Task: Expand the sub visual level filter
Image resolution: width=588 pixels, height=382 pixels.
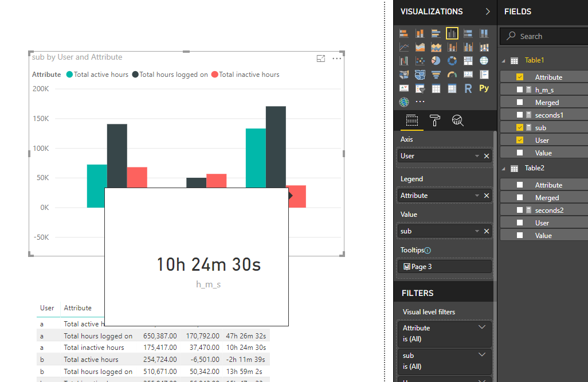Action: coord(482,354)
